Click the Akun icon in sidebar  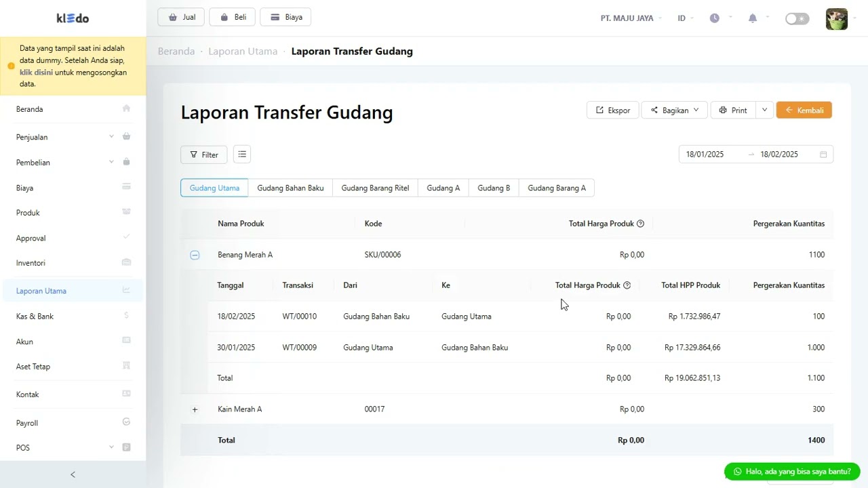[126, 340]
